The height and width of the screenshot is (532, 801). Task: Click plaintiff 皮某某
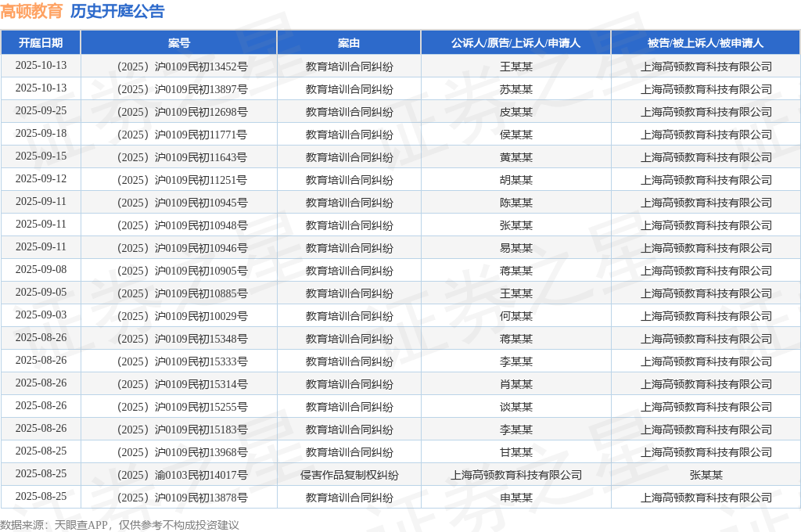[x=516, y=112]
